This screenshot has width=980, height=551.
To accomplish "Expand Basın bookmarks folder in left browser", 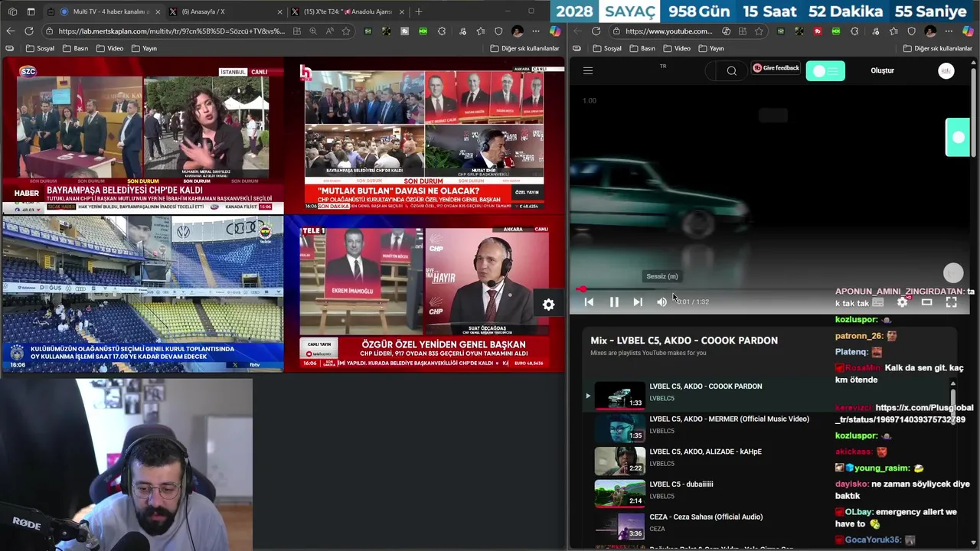I will coord(75,48).
